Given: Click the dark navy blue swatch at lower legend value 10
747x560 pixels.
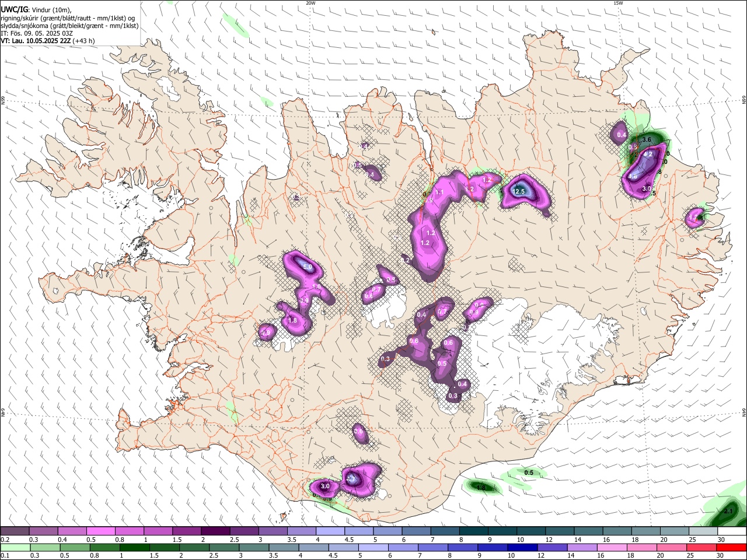Looking at the screenshot, I should coord(522,548).
